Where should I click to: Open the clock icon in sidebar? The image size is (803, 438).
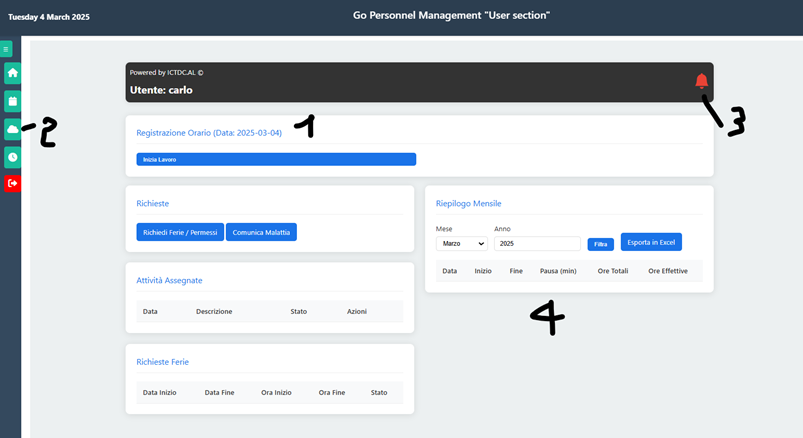[x=12, y=157]
